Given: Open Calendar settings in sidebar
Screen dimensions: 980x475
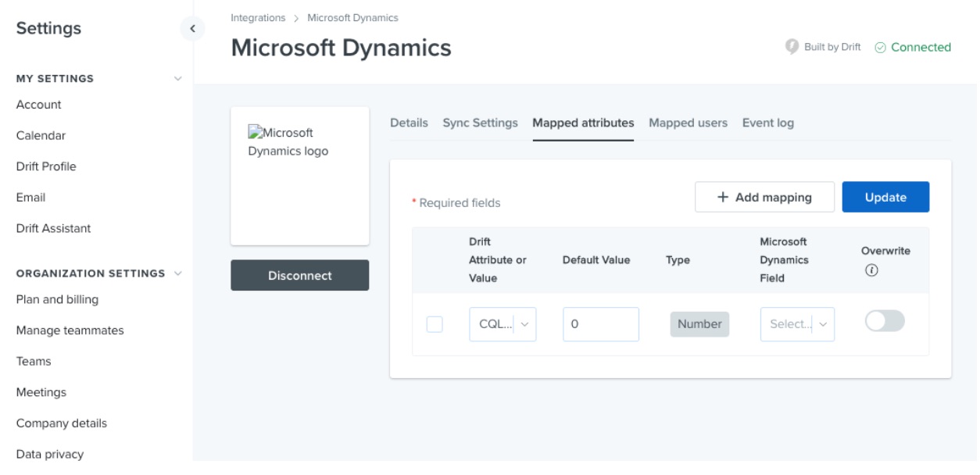Looking at the screenshot, I should click(41, 135).
